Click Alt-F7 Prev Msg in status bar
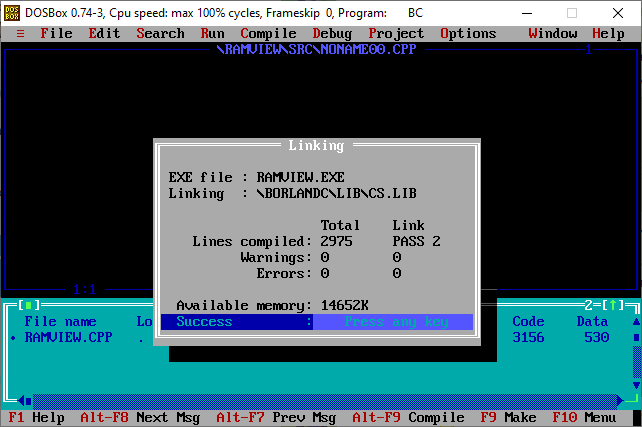The width and height of the screenshot is (642, 427). pyautogui.click(x=276, y=418)
